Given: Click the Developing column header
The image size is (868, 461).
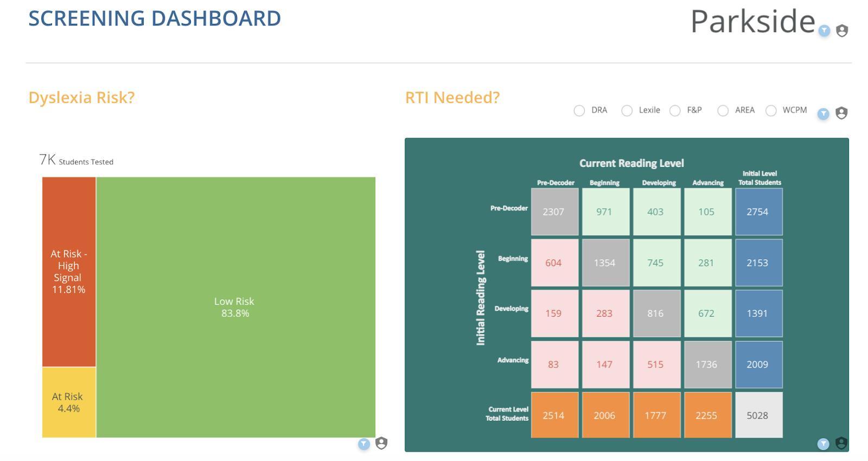Looking at the screenshot, I should click(659, 183).
